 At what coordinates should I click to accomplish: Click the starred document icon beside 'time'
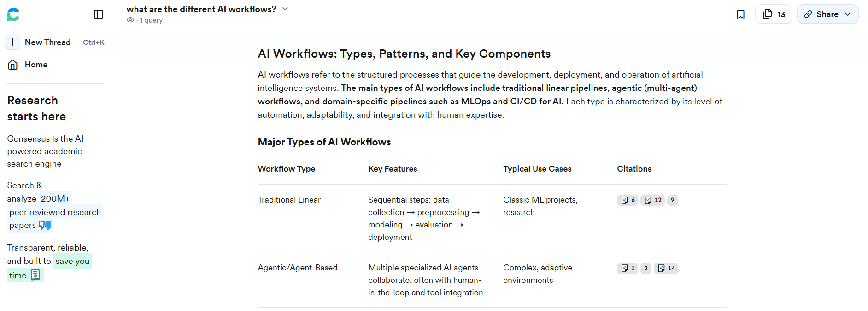point(35,275)
